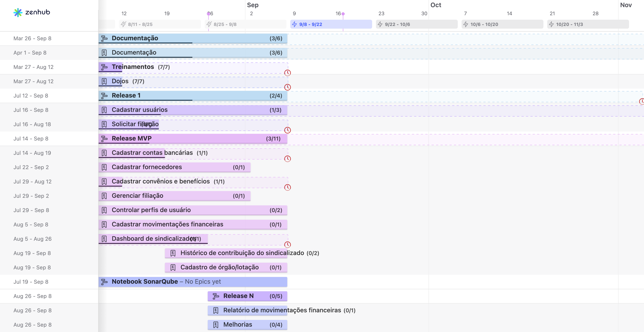Click the epic icon on Cadastrar fornecedores
This screenshot has height=332, width=644.
pos(104,167)
